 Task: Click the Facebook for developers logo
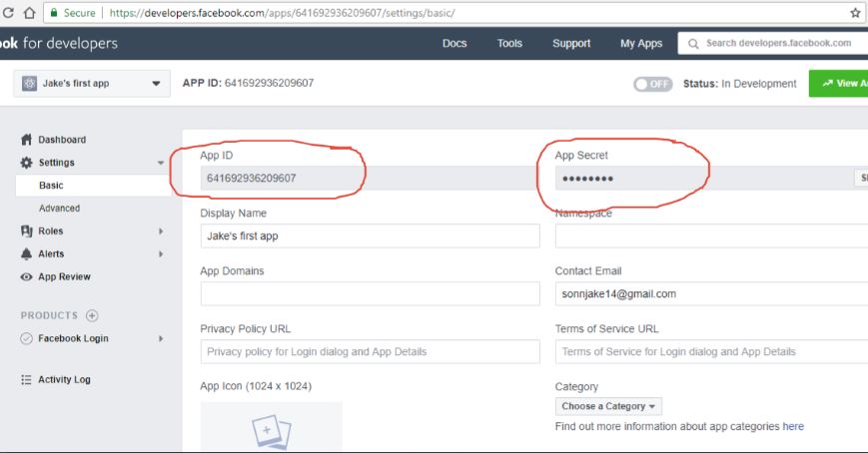(59, 43)
